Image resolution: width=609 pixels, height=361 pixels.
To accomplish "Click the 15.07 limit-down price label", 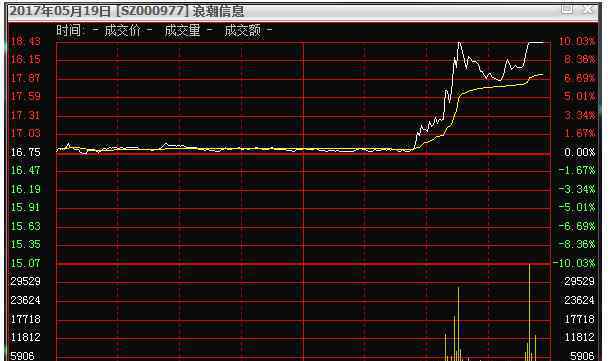I will coord(25,263).
